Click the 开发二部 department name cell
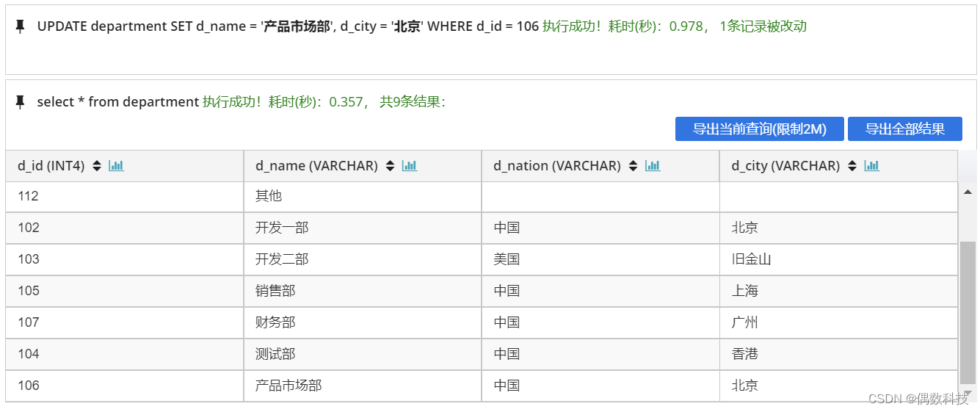Screen dimensions: 980x412 click(x=363, y=259)
